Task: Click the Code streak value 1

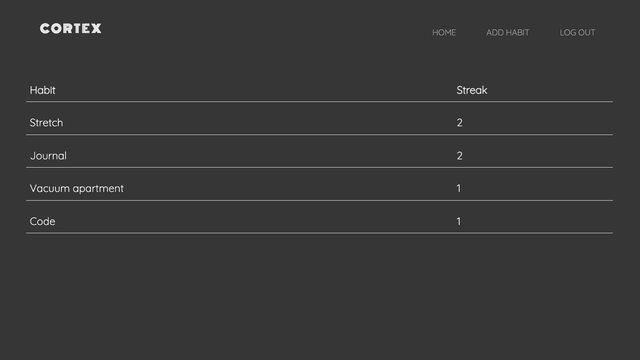Action: [x=459, y=222]
